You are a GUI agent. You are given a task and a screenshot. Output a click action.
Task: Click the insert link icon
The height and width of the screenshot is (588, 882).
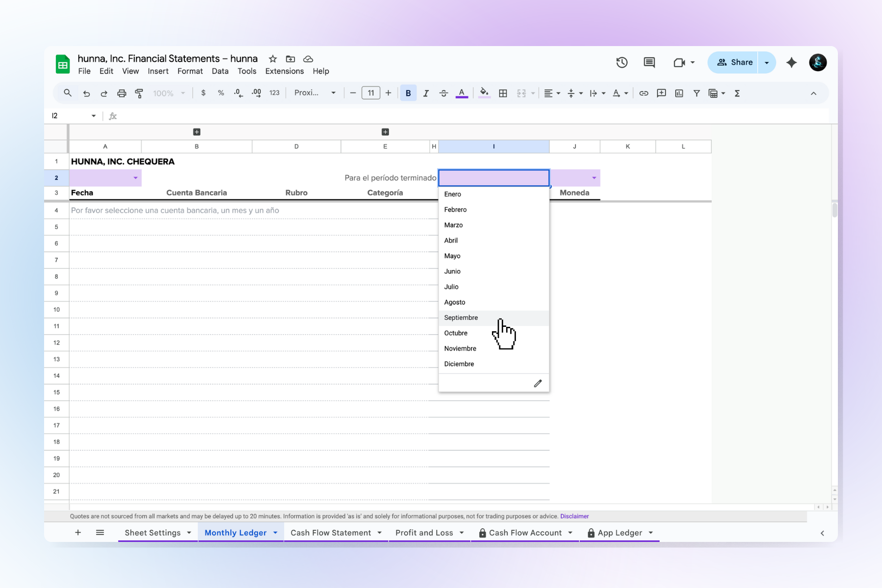pos(644,93)
